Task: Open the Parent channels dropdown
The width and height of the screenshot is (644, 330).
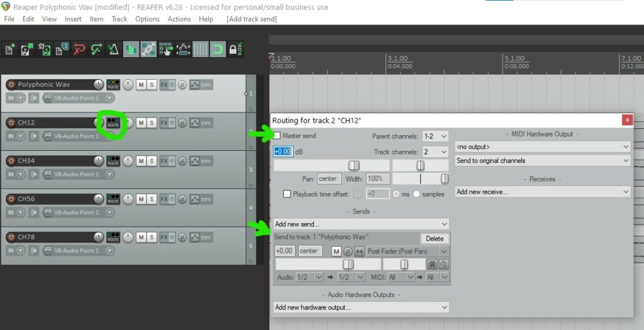Action: [x=435, y=136]
